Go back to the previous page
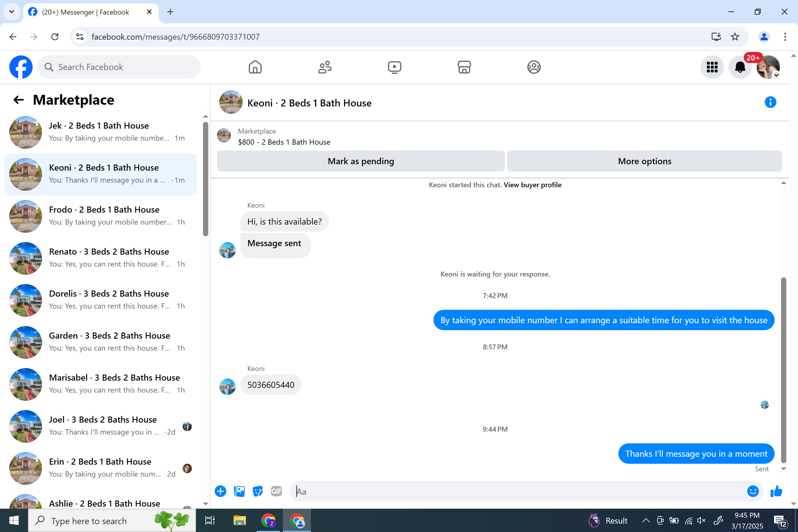 pos(13,37)
